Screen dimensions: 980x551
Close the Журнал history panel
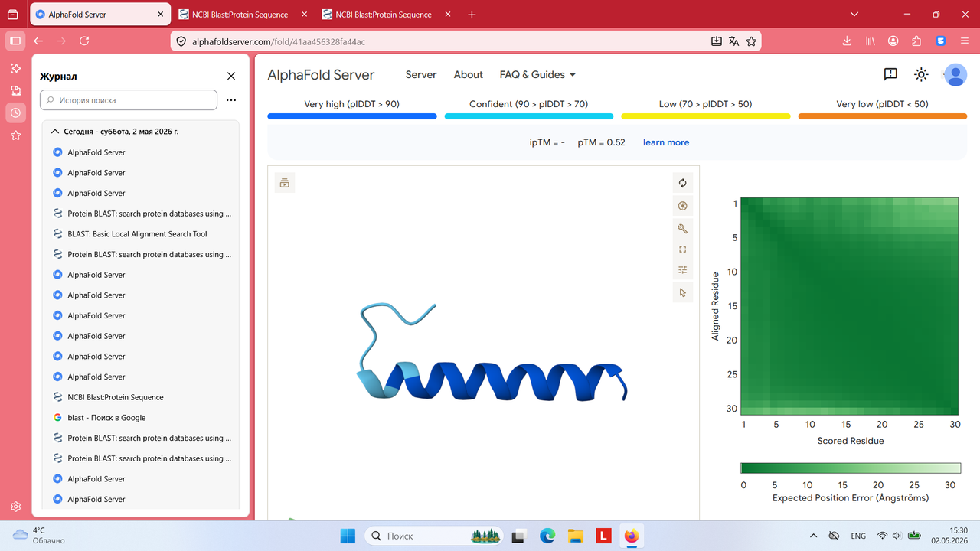[231, 76]
